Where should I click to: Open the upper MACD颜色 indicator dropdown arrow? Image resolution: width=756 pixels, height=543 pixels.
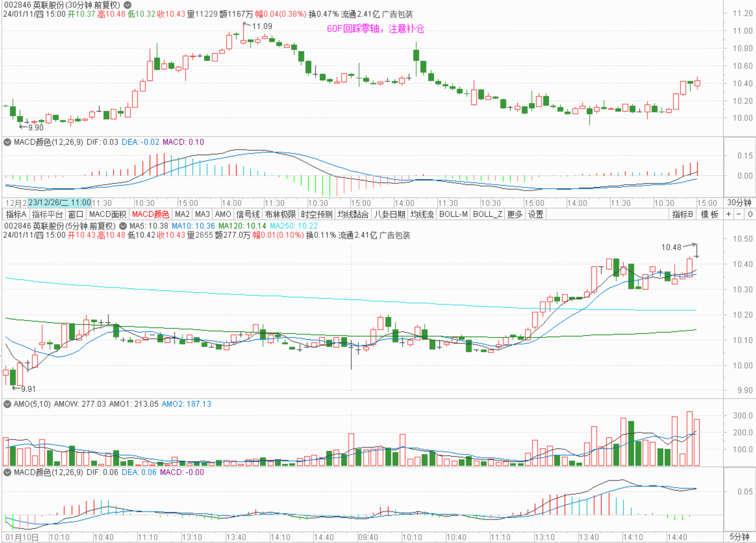pyautogui.click(x=7, y=142)
